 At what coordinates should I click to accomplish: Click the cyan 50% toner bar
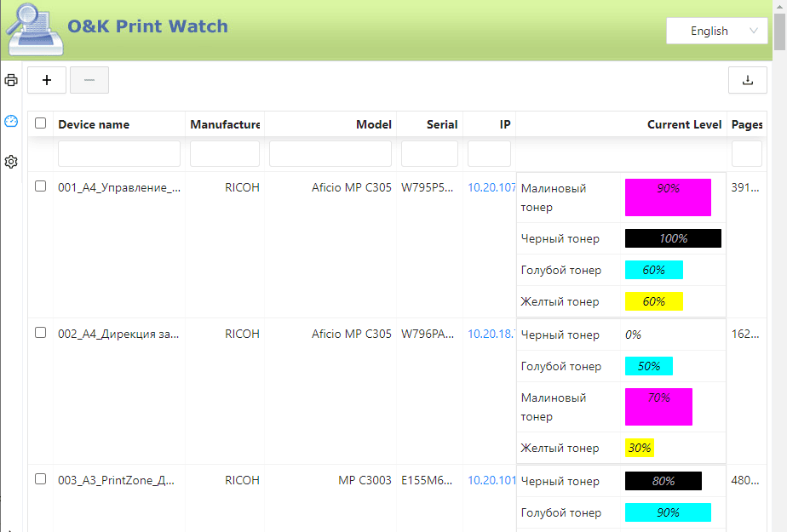pos(649,366)
